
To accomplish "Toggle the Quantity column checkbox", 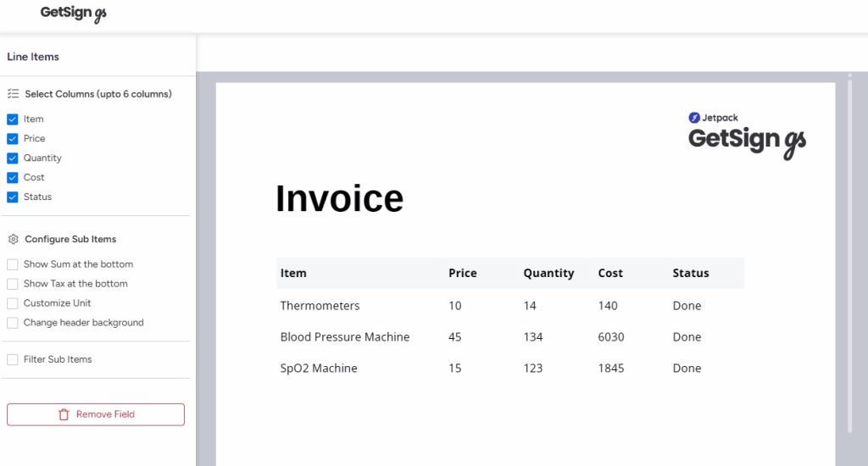I will click(13, 158).
